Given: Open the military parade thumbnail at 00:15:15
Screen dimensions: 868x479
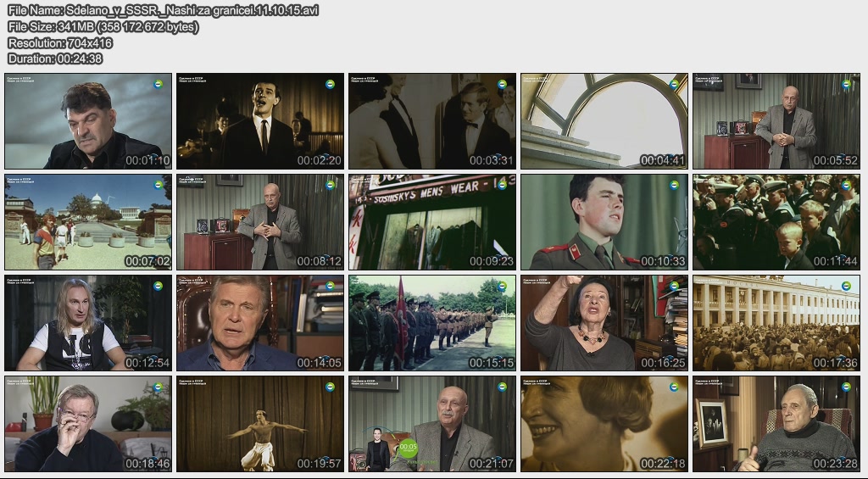Looking at the screenshot, I should [x=432, y=323].
